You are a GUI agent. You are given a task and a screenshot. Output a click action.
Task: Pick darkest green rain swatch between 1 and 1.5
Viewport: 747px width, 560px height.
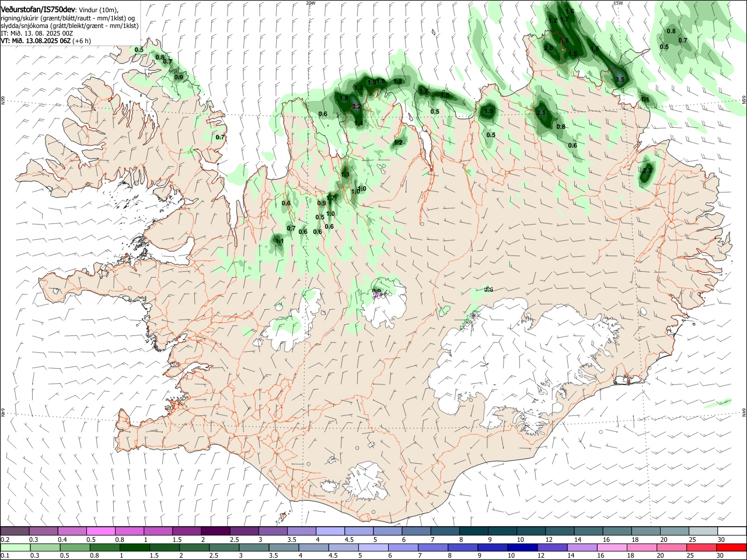click(x=134, y=547)
